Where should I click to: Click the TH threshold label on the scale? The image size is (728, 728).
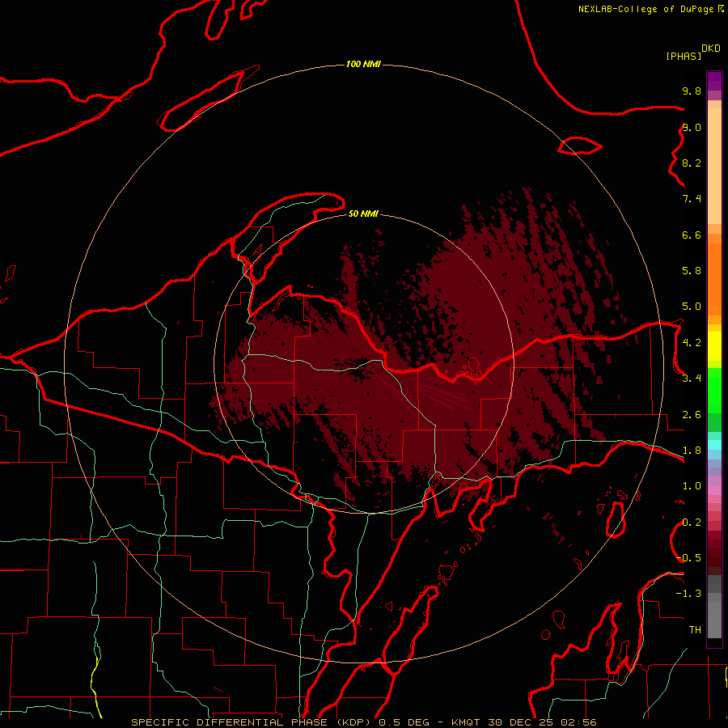(695, 630)
